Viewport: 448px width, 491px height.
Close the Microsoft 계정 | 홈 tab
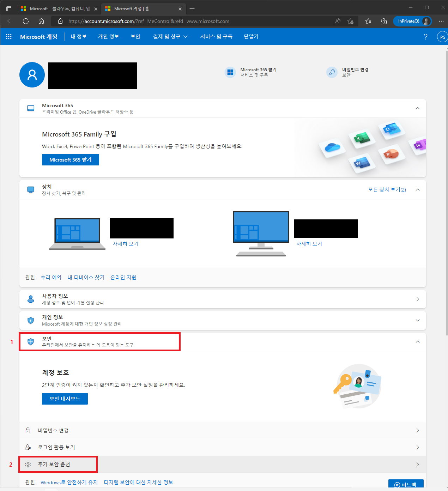point(180,9)
